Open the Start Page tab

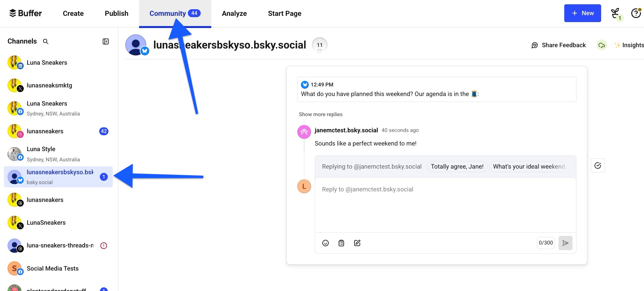point(285,14)
